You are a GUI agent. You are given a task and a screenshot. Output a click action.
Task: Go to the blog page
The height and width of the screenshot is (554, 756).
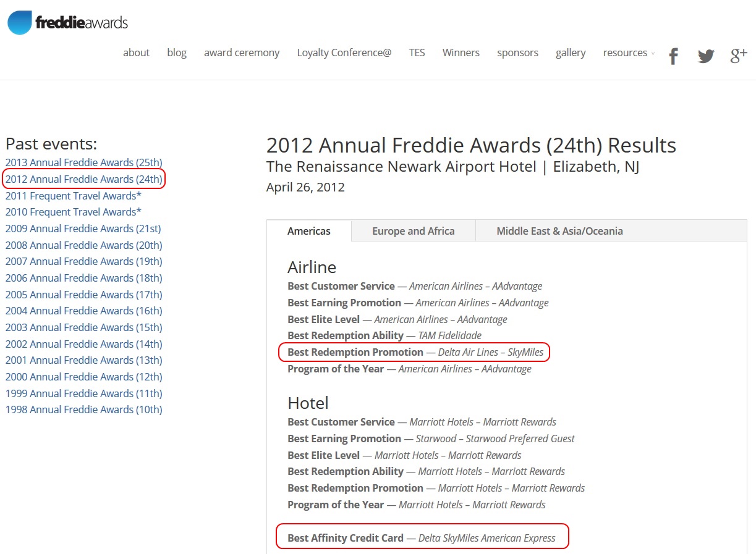click(177, 53)
